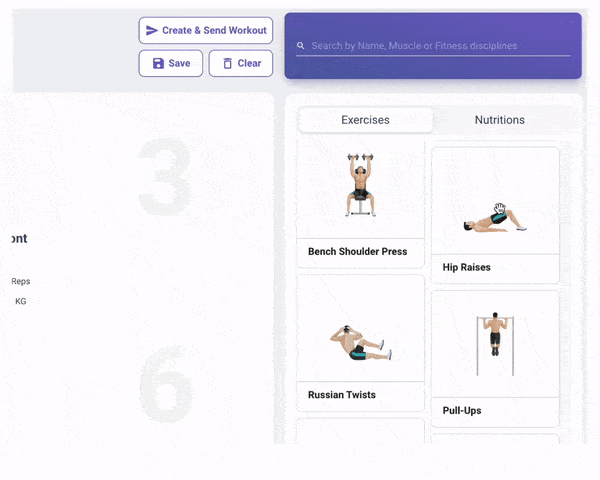Select the Bench Shoulder Press illustration
This screenshot has width=600, height=480.
(x=360, y=185)
